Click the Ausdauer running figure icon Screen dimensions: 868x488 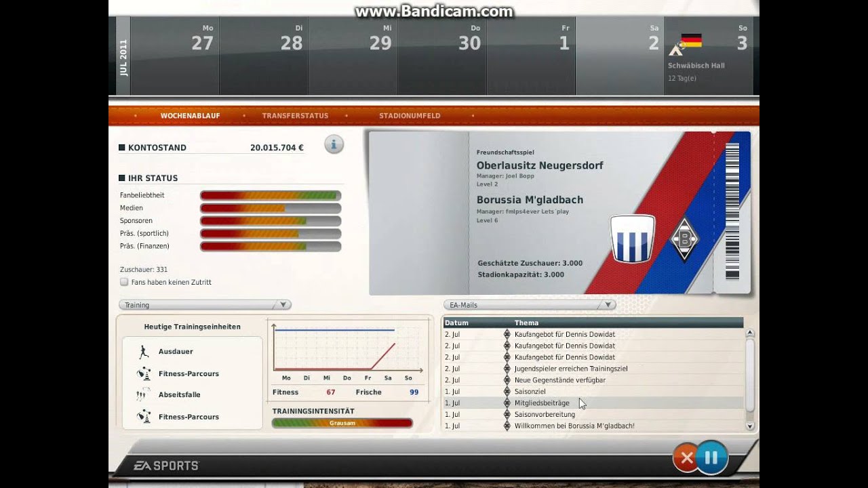(x=143, y=352)
